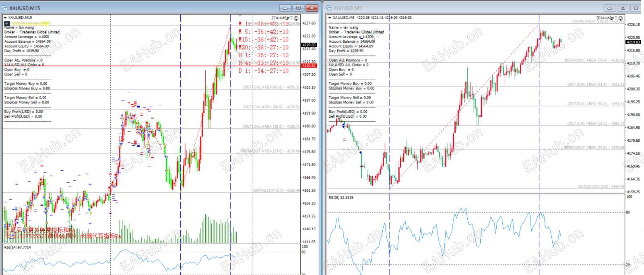Click 'Sell Profit(USD) = 0.00' in the M5 chart
Viewport: 644px width, 275px height.
pyautogui.click(x=347, y=116)
